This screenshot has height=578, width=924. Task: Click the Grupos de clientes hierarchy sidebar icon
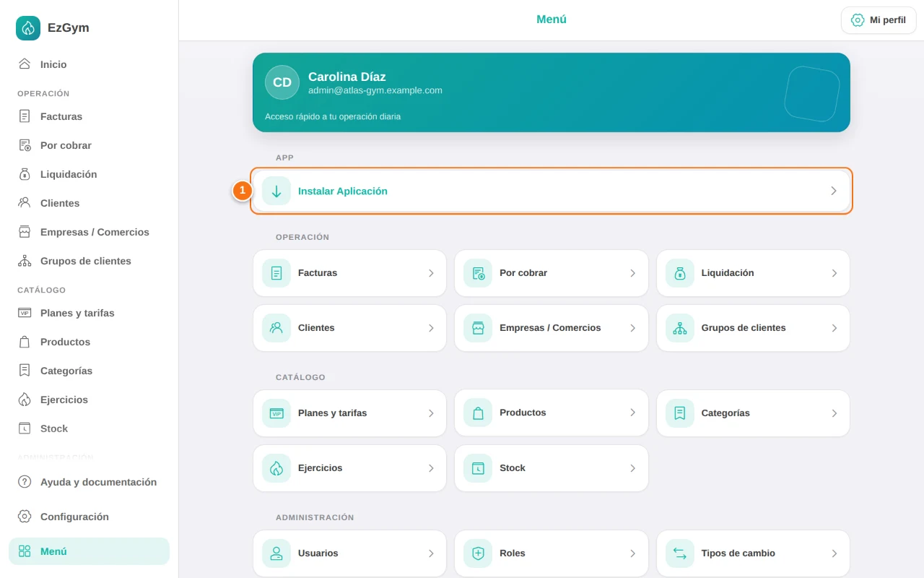[25, 261]
